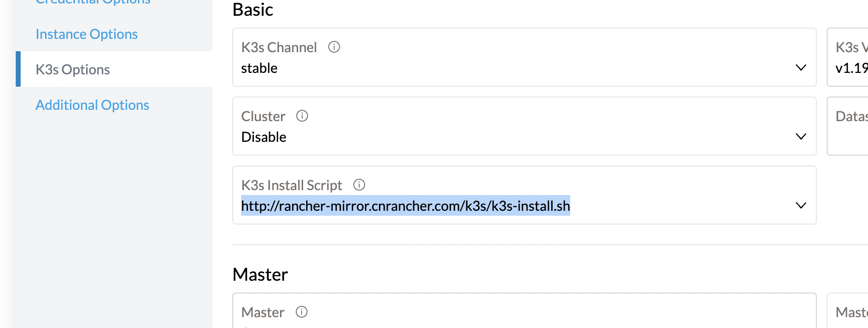Select the K3s Options sidebar entry
This screenshot has height=328, width=868.
pos(73,69)
